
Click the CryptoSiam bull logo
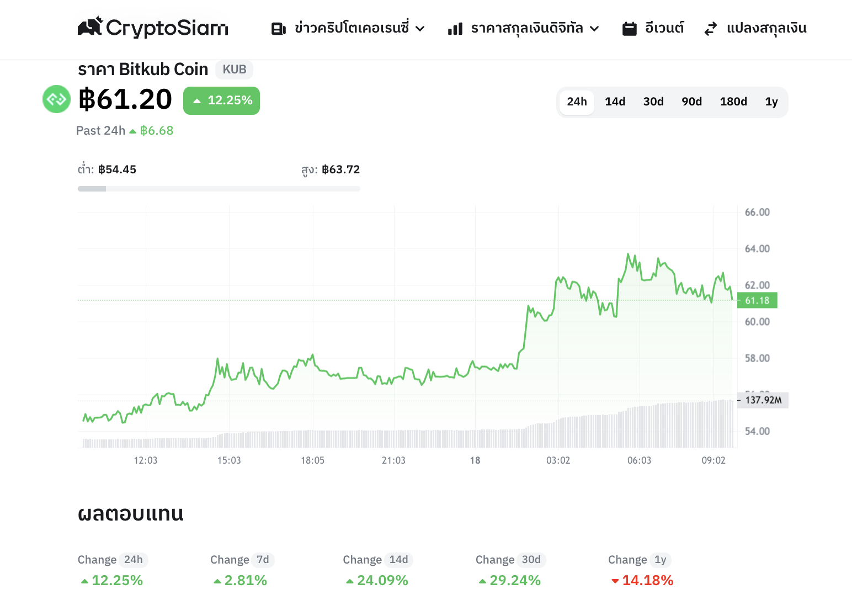(90, 26)
